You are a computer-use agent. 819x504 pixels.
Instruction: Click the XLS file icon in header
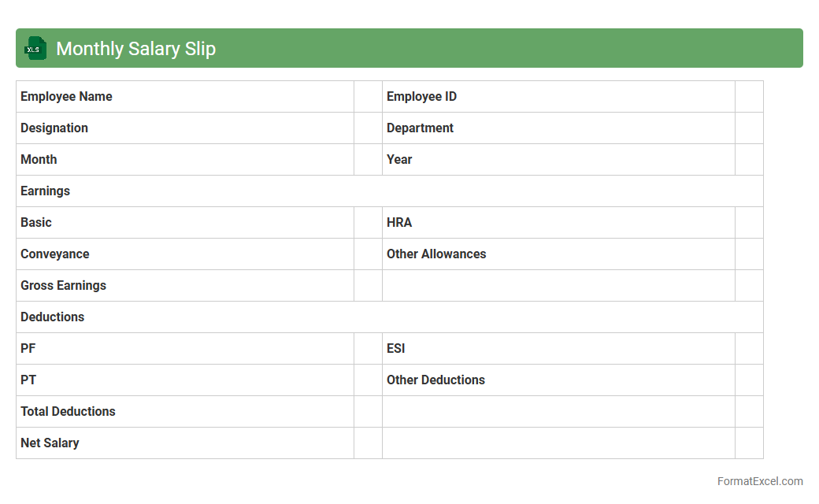tap(35, 49)
